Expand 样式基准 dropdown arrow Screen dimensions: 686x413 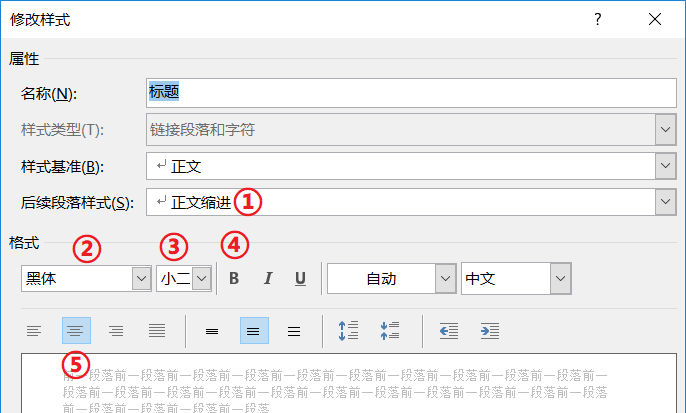(x=665, y=166)
